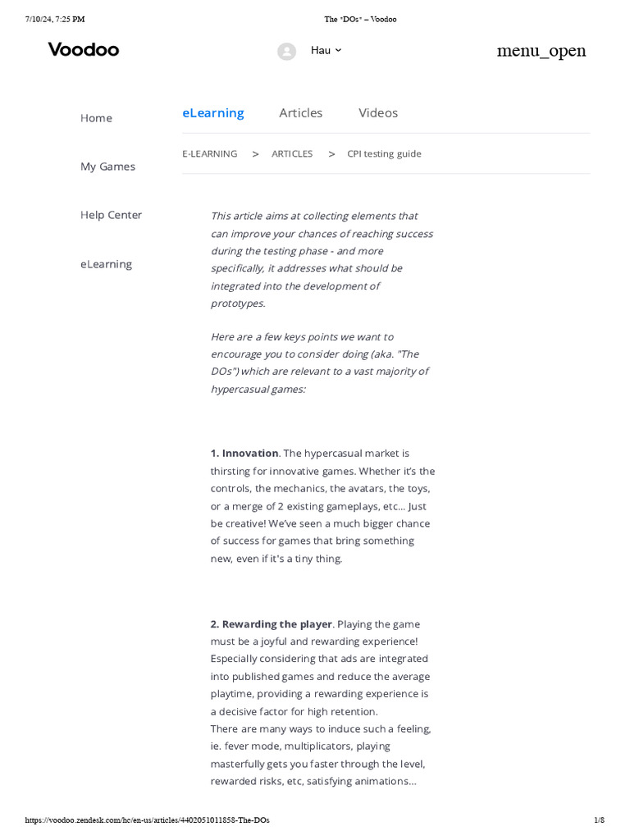630x840 pixels.
Task: Click the first breadcrumb separator arrow
Action: click(x=255, y=154)
